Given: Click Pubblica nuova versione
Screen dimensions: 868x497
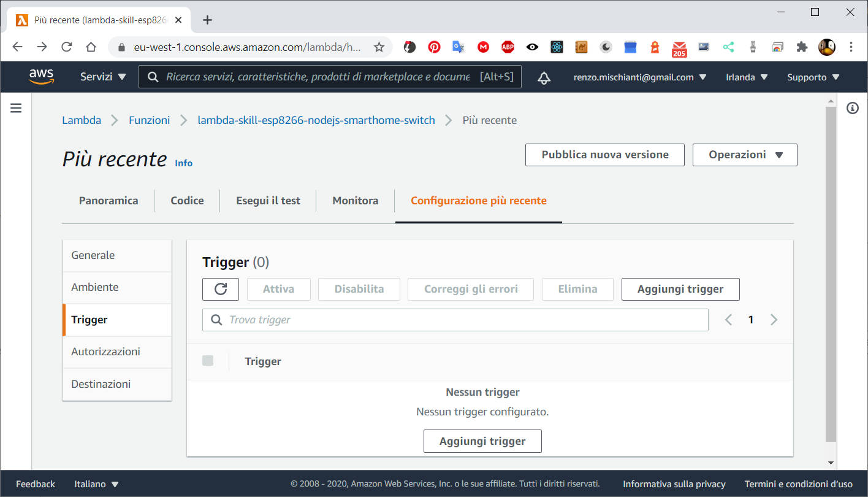Looking at the screenshot, I should (x=604, y=155).
